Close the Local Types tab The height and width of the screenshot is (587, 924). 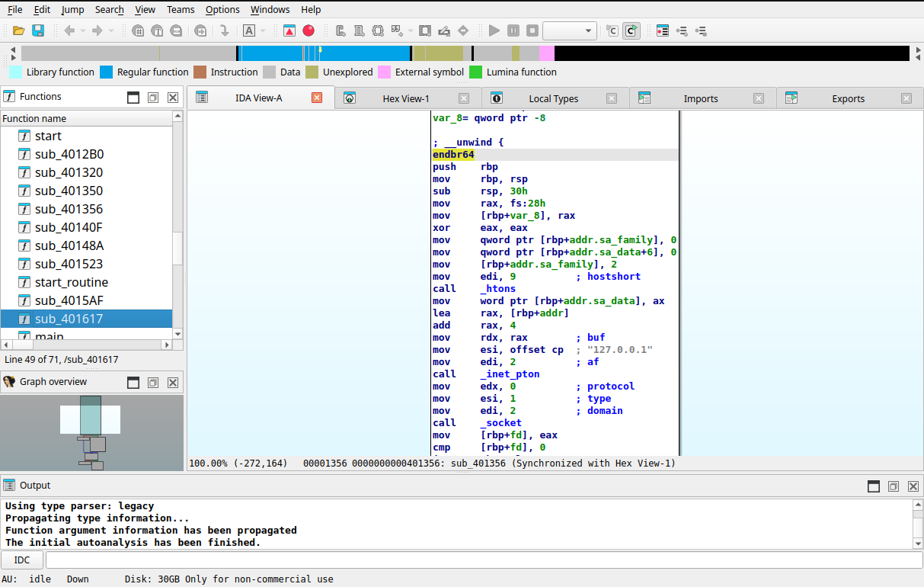coord(612,98)
